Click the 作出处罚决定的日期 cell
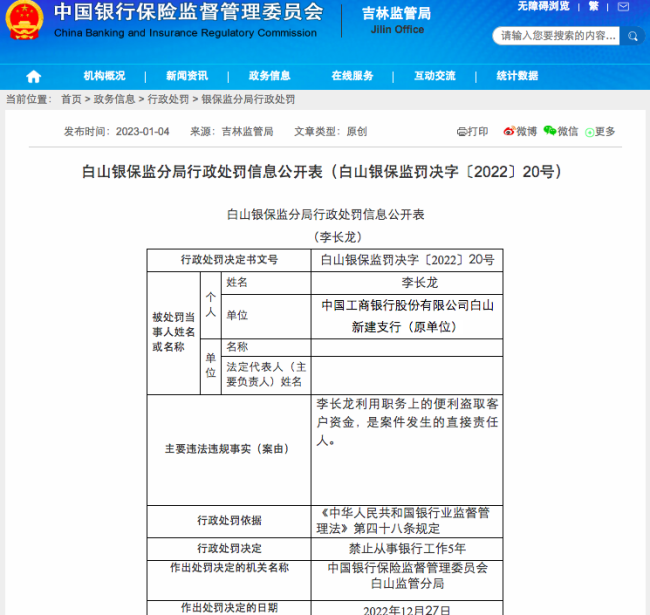Viewport: 650px width, 615px height. pos(229,608)
